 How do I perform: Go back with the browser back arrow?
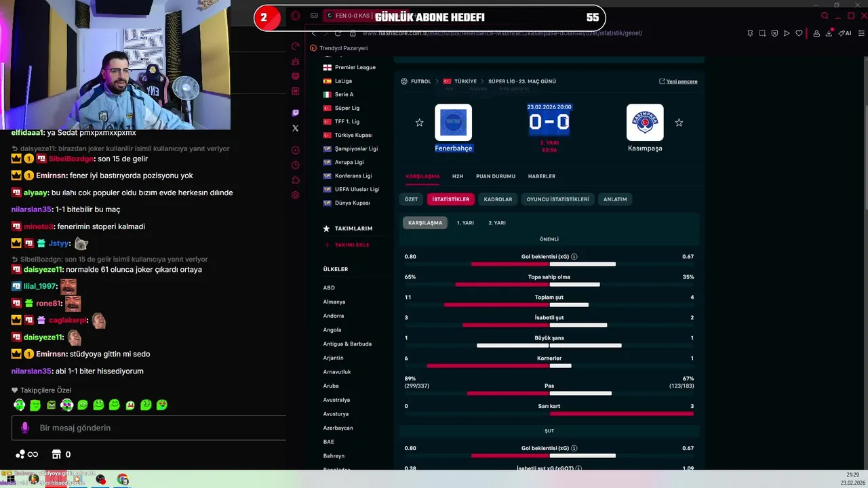click(313, 33)
